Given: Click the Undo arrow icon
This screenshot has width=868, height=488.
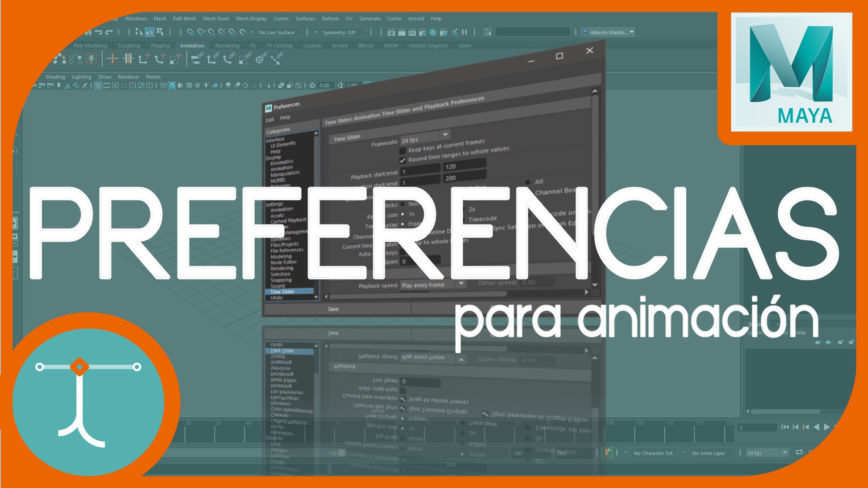Looking at the screenshot, I should [98, 32].
